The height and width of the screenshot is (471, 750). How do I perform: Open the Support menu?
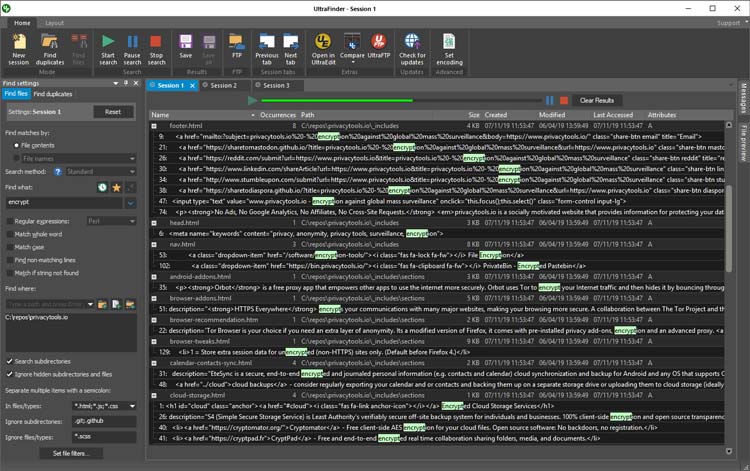[x=728, y=23]
